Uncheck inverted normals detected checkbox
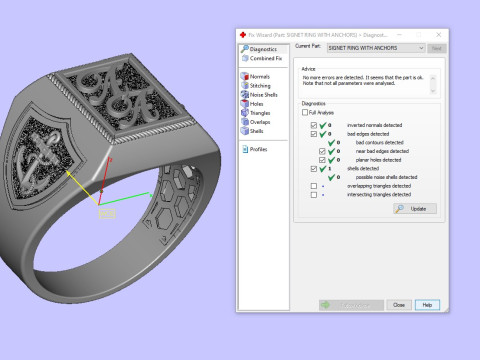This screenshot has width=480, height=360. [x=314, y=125]
